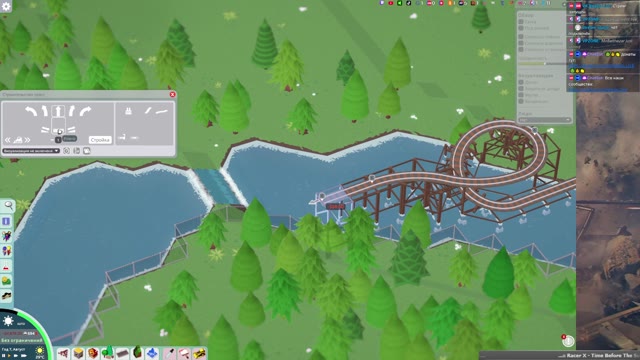The image size is (640, 360).
Task: Pause the game simulation
Action: point(4,356)
